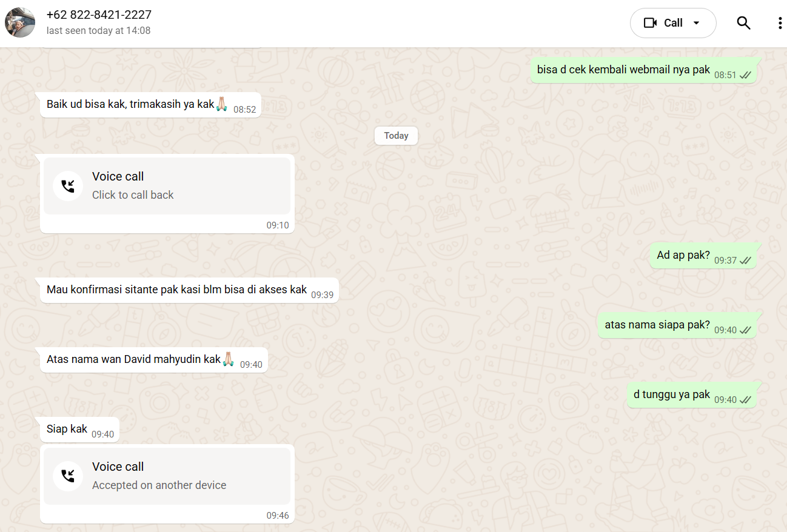This screenshot has height=532, width=787.
Task: Open the contact profile picture
Action: pyautogui.click(x=20, y=22)
